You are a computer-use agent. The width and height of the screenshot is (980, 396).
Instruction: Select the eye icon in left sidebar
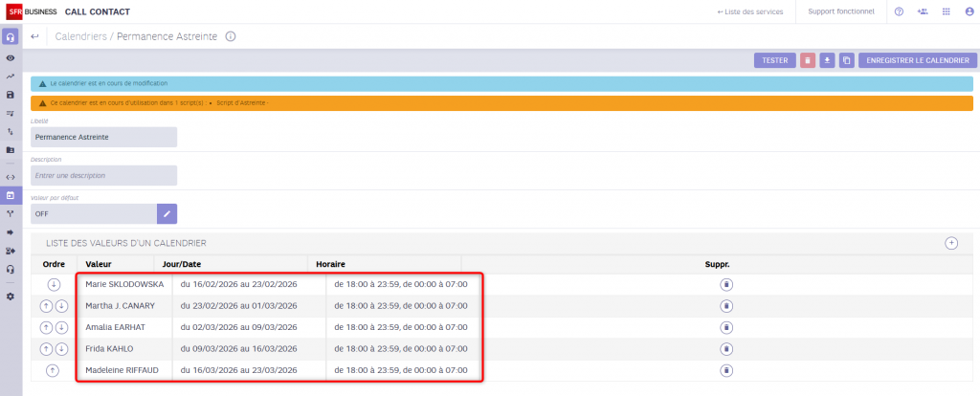(x=11, y=58)
